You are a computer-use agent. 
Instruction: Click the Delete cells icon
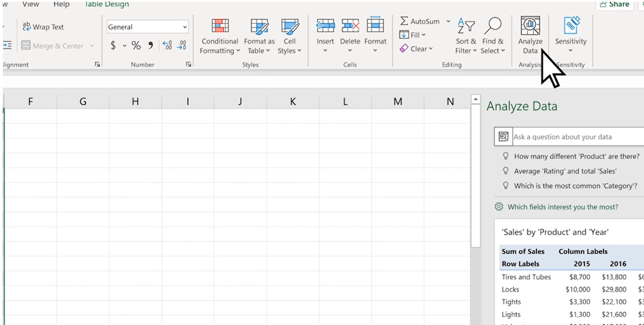(350, 26)
